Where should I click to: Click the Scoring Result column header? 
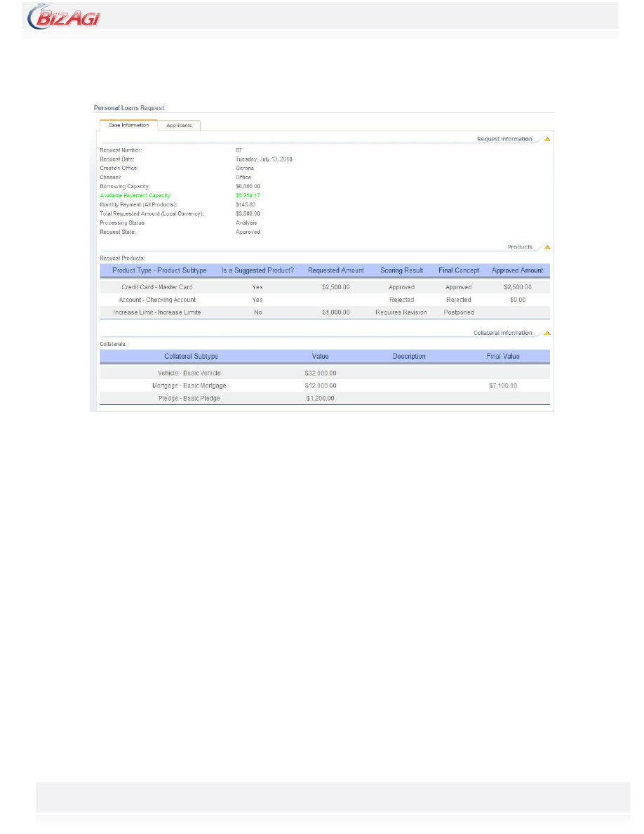click(401, 270)
